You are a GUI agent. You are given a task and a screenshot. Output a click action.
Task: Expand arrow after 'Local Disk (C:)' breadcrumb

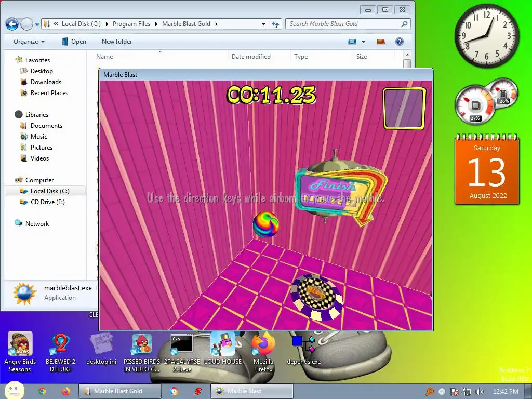point(107,24)
